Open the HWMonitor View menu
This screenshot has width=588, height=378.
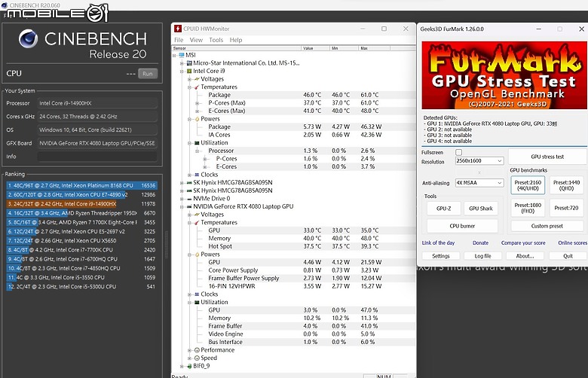coord(196,40)
